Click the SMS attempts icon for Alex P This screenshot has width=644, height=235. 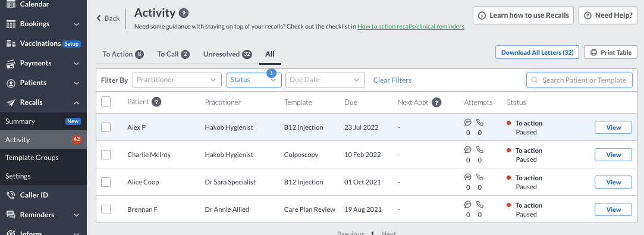467,122
